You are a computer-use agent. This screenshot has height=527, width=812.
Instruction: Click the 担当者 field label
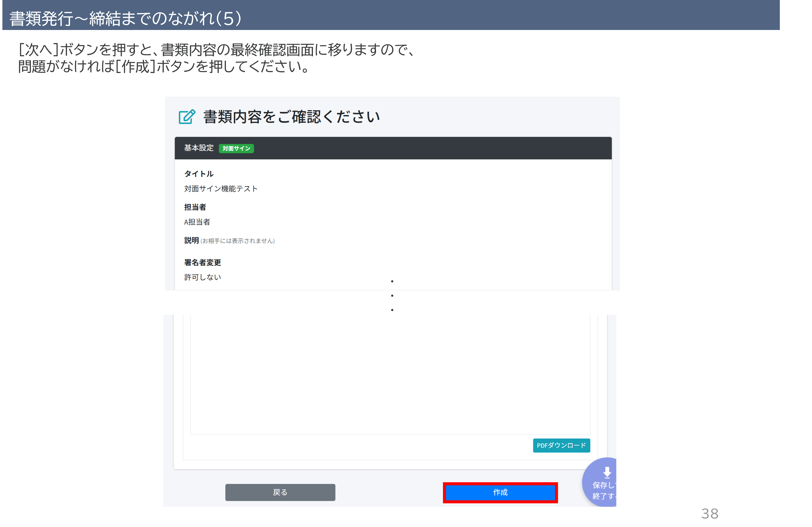(x=195, y=207)
